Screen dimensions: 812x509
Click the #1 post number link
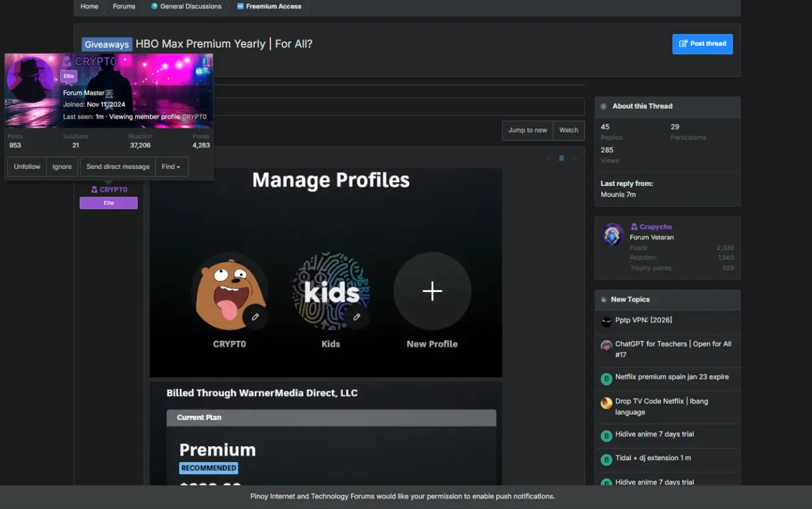click(575, 159)
